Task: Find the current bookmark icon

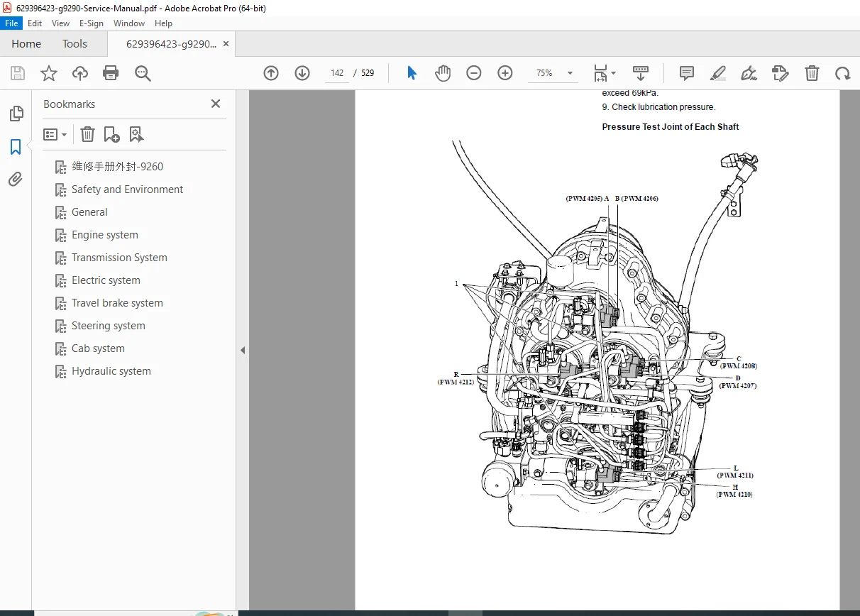Action: [x=136, y=134]
